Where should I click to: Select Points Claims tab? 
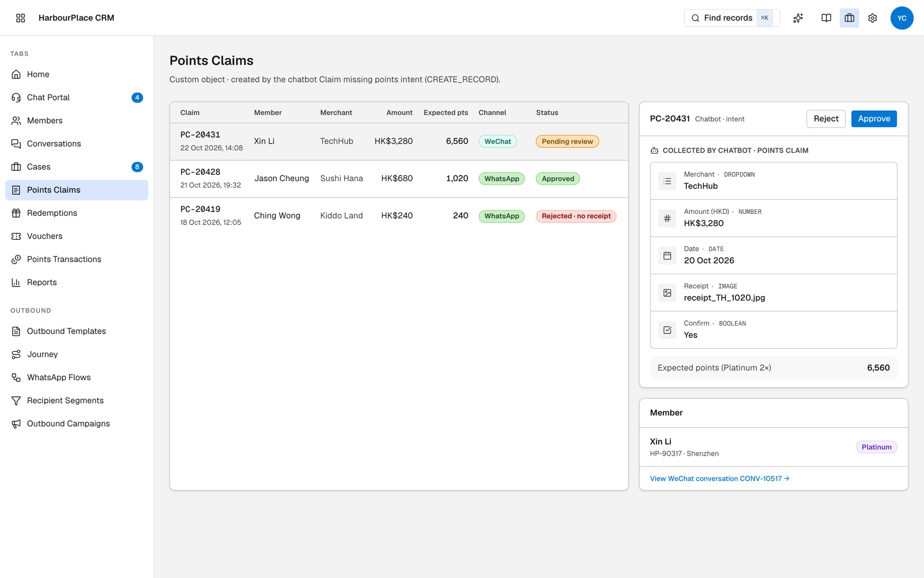tap(77, 190)
